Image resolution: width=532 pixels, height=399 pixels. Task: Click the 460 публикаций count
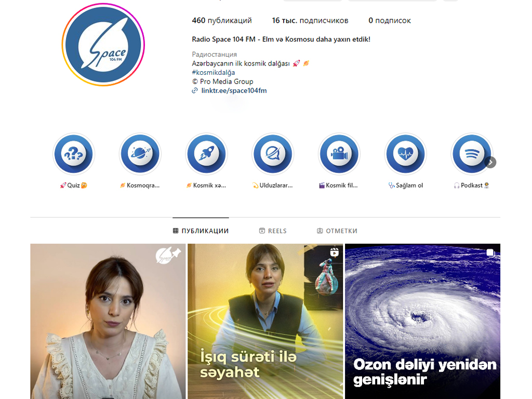[222, 20]
